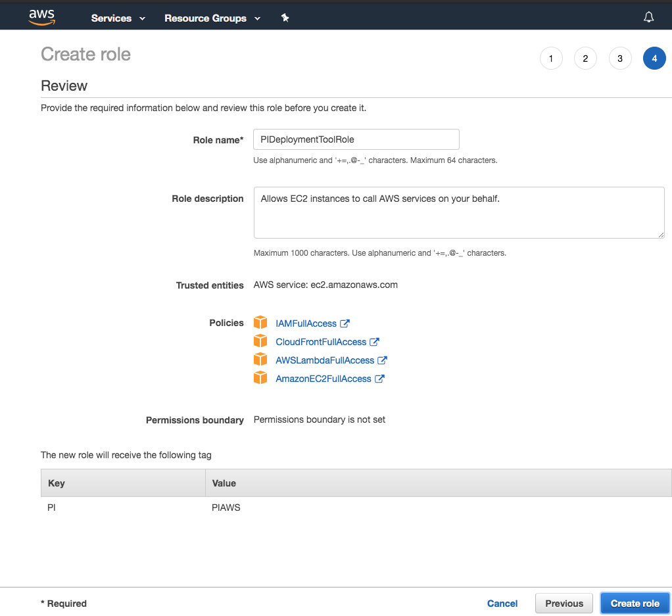The image size is (672, 616).
Task: Jump to wizard step 3
Action: [x=620, y=59]
